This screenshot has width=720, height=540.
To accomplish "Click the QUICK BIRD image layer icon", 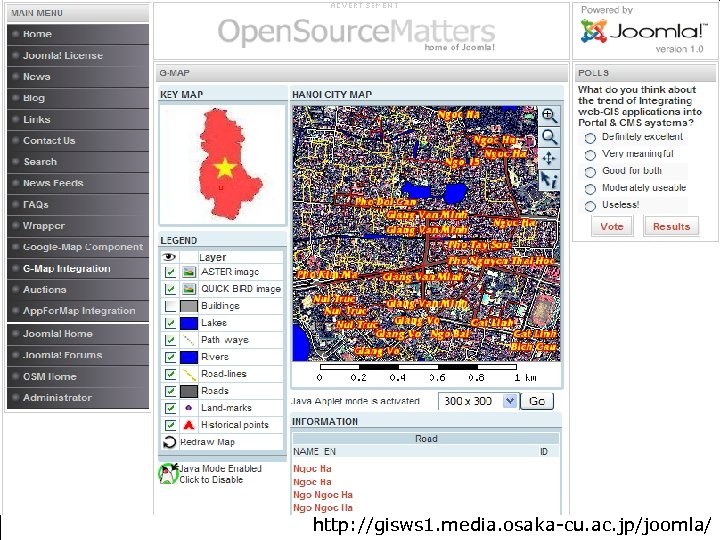I will point(189,289).
